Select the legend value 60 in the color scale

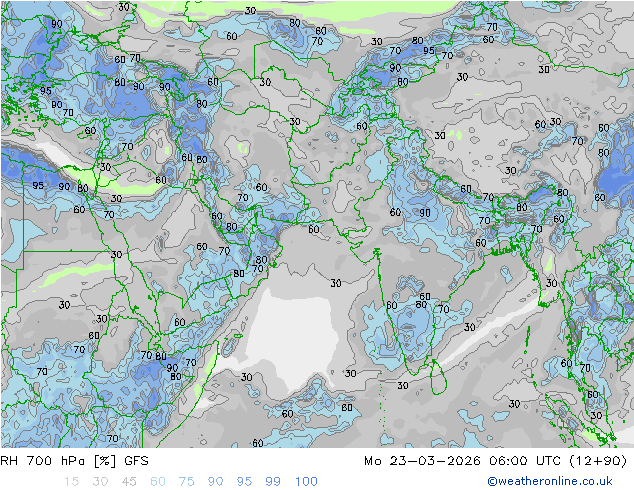point(158,482)
